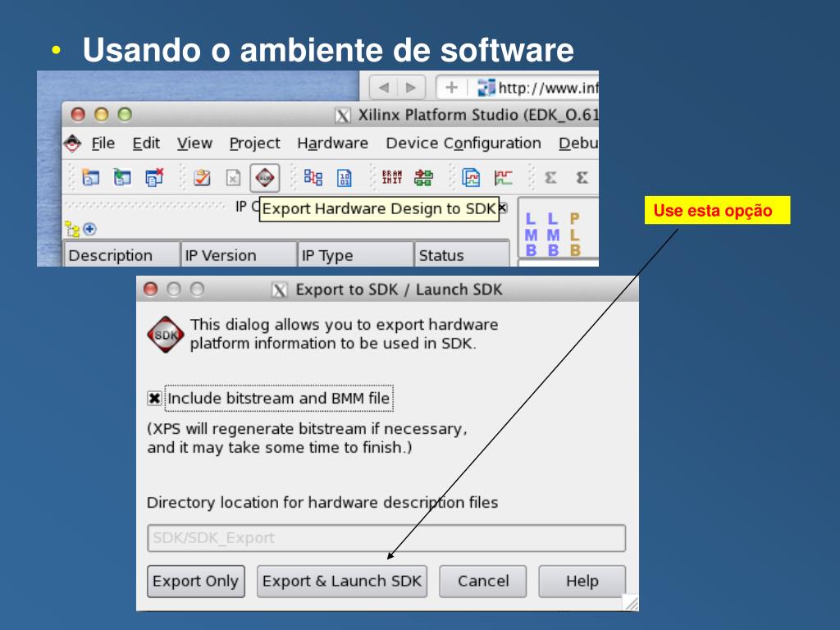Click the SDK/SDK_Export directory location field

click(386, 538)
